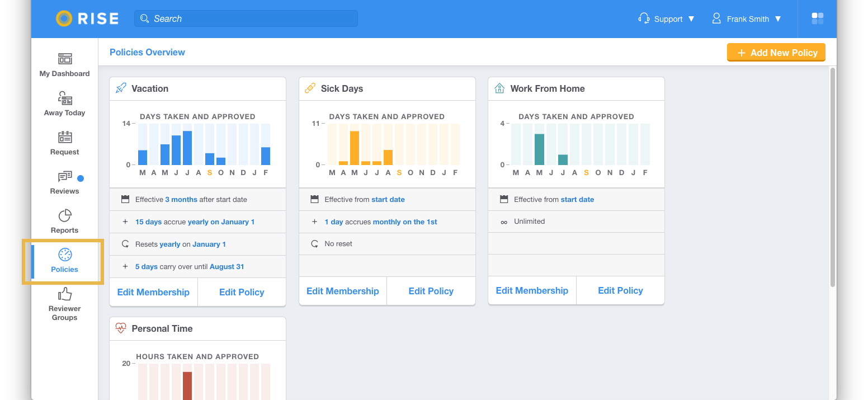Click the Vacation accrual plus icon
Viewport: 868px width, 400px height.
coord(125,222)
